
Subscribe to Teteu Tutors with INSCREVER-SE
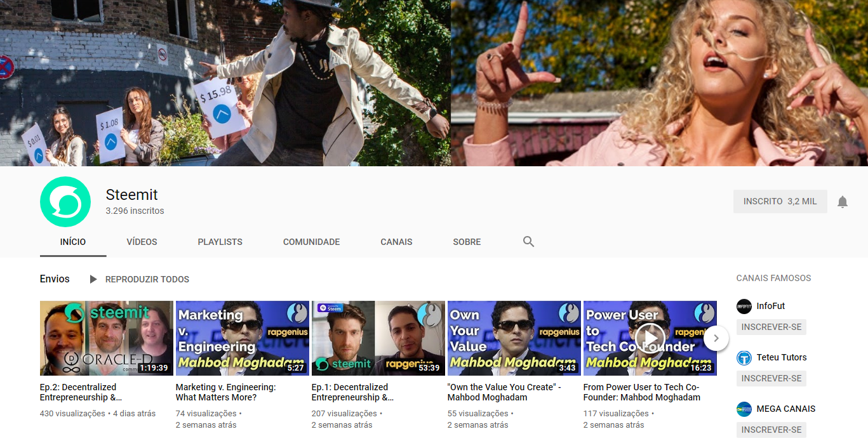[x=771, y=378]
